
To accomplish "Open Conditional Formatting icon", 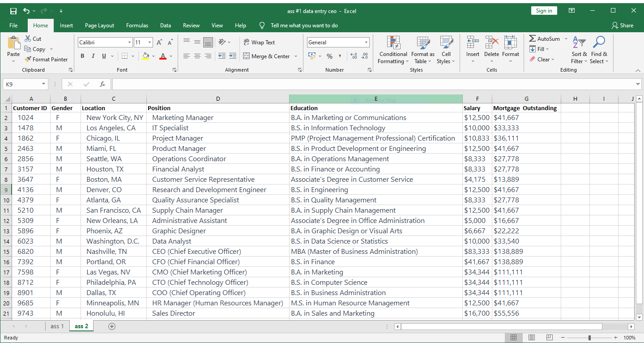I will coord(393,43).
